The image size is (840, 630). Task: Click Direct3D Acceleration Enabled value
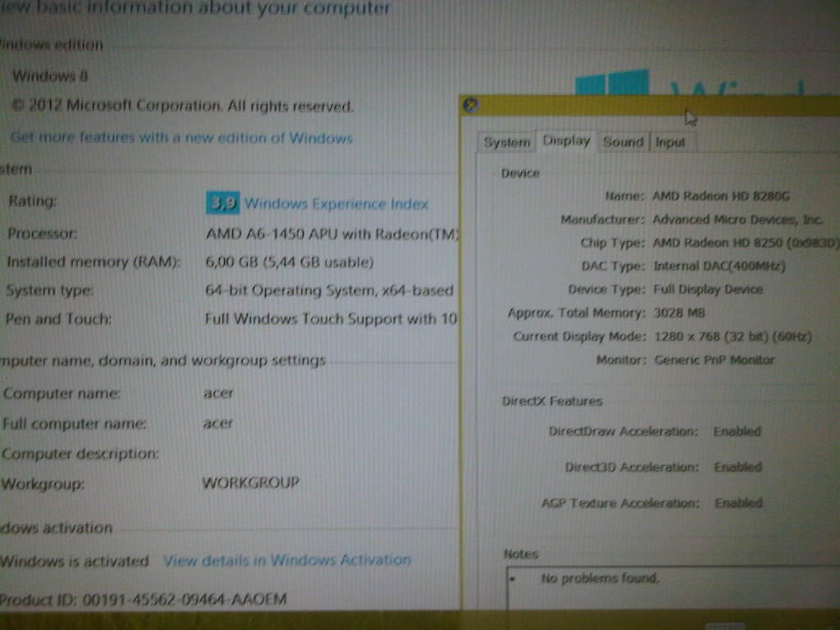coord(737,467)
